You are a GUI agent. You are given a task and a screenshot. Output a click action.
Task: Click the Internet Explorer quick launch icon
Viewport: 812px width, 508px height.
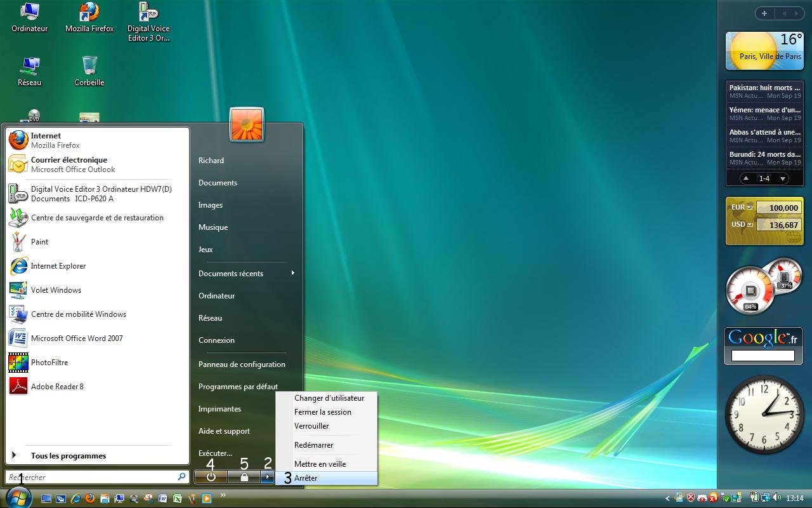[76, 498]
